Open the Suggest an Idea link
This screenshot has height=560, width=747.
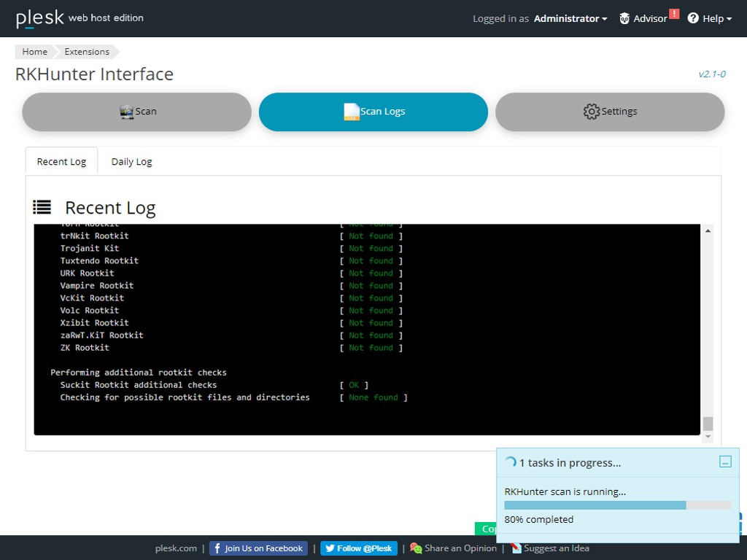click(x=557, y=548)
